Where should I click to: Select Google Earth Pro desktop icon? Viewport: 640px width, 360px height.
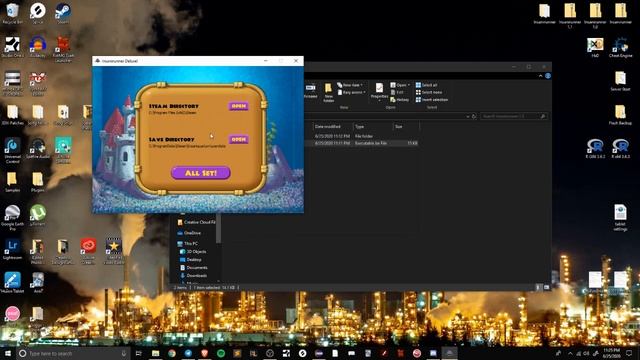12,218
